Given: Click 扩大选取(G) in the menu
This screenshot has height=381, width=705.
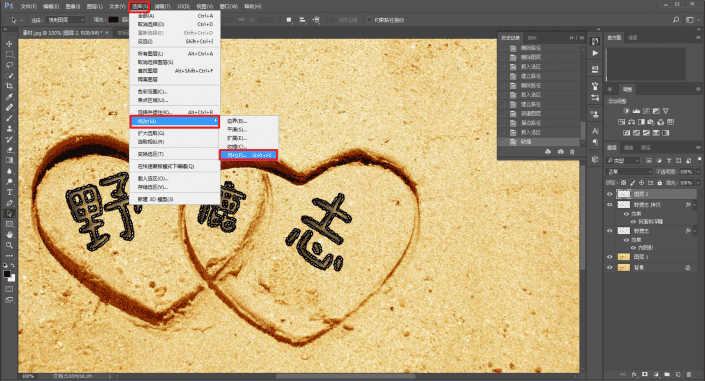Looking at the screenshot, I should click(175, 133).
